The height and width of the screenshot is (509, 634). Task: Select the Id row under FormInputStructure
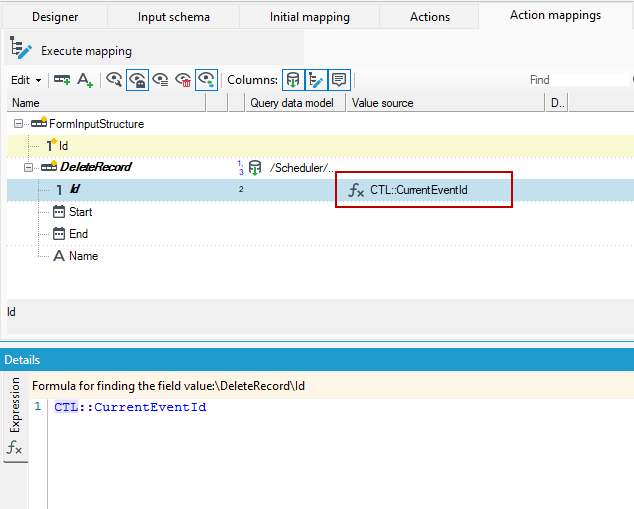(320, 146)
